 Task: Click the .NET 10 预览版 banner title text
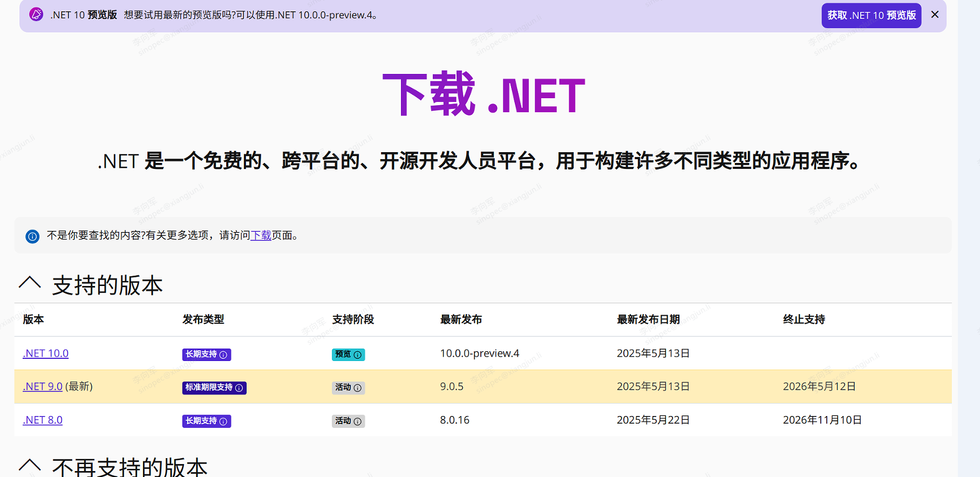[x=84, y=15]
